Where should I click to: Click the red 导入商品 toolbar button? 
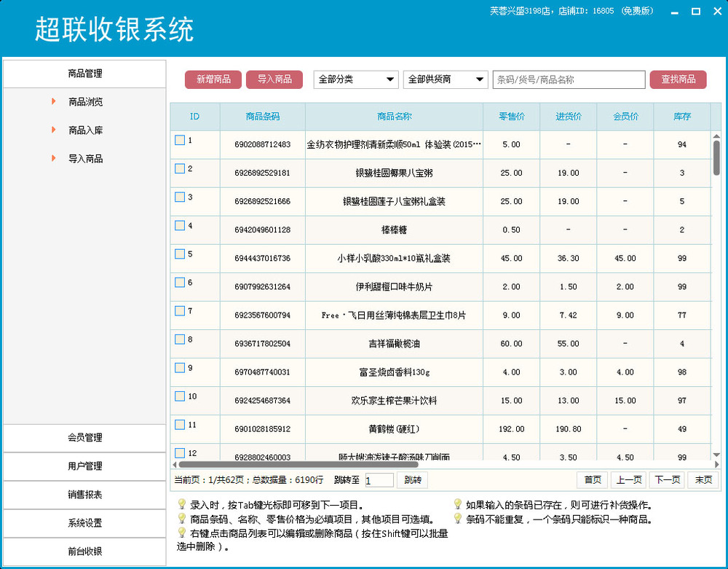(x=274, y=79)
